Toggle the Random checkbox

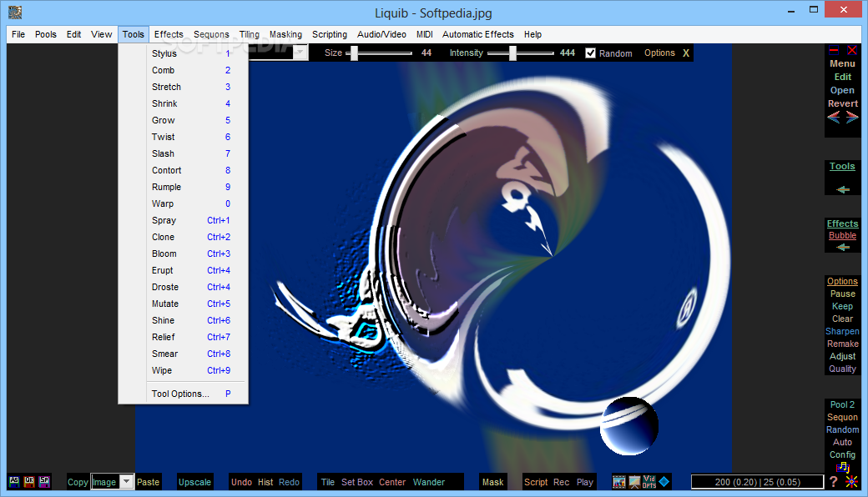click(x=591, y=53)
